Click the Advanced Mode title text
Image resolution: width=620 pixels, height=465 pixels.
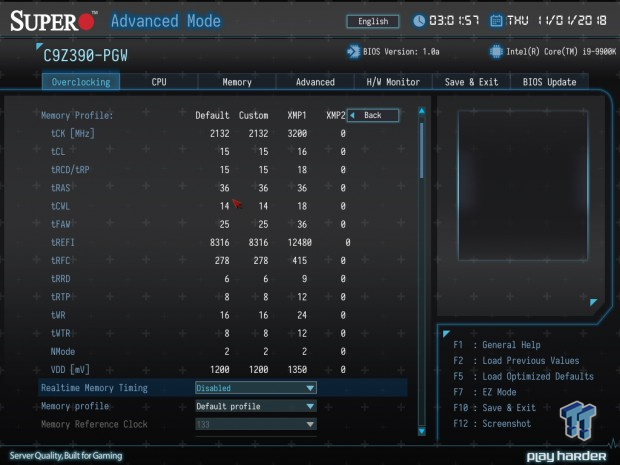click(x=166, y=21)
